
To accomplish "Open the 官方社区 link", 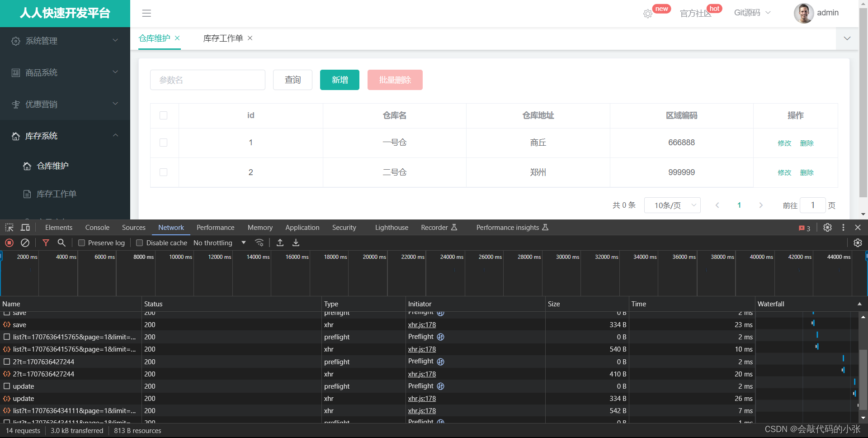I will 695,13.
